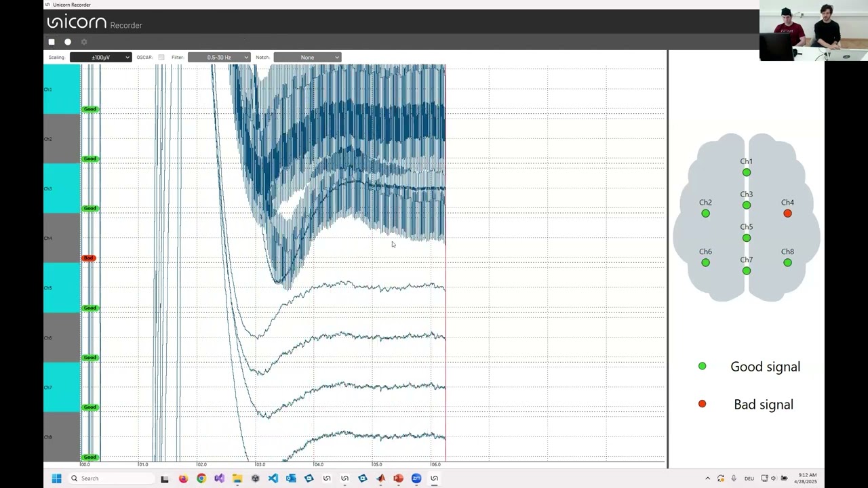Launch Google Chrome from the taskbar
The image size is (868, 488).
click(201, 479)
